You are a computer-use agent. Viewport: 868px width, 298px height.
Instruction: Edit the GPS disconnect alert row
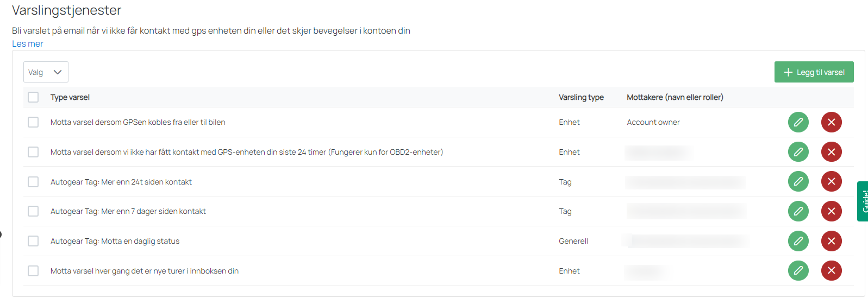pos(798,122)
